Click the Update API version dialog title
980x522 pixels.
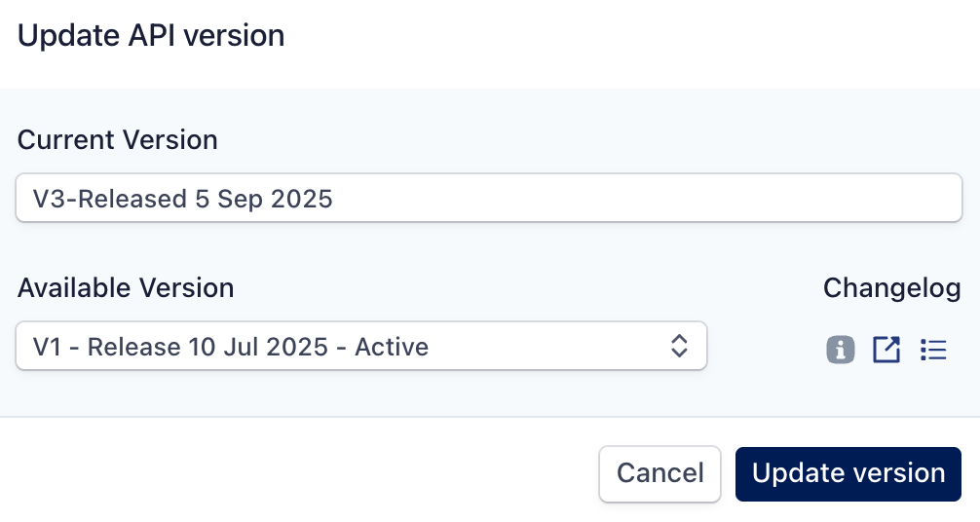(151, 36)
